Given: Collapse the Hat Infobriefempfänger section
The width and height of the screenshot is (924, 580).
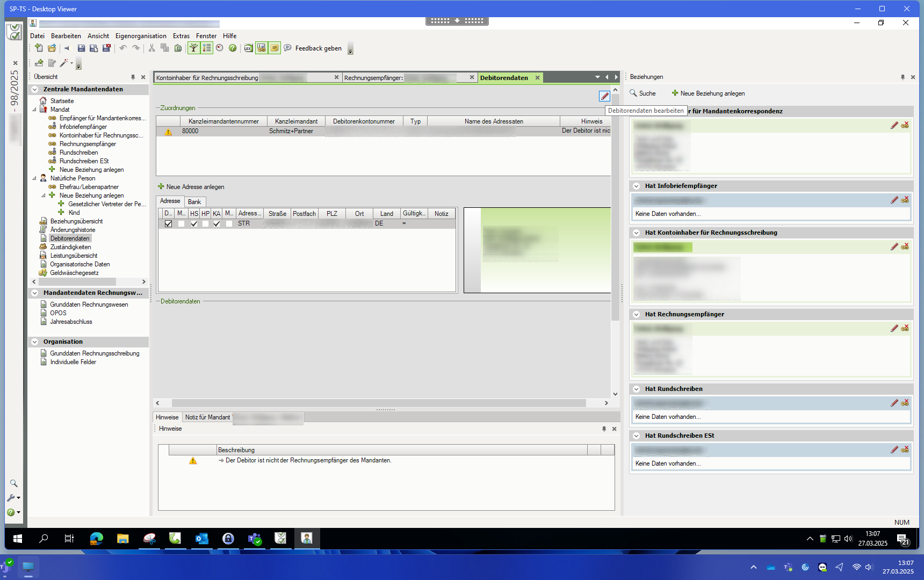Looking at the screenshot, I should (x=637, y=186).
